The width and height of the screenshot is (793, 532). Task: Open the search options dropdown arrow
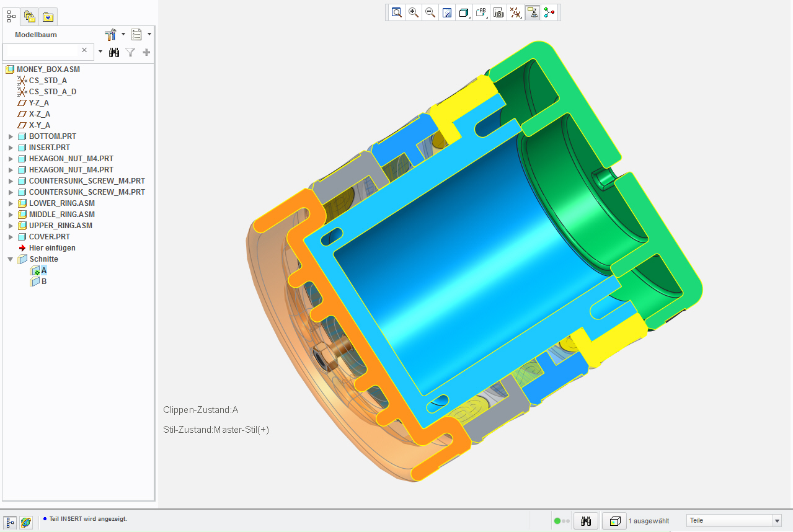click(100, 52)
